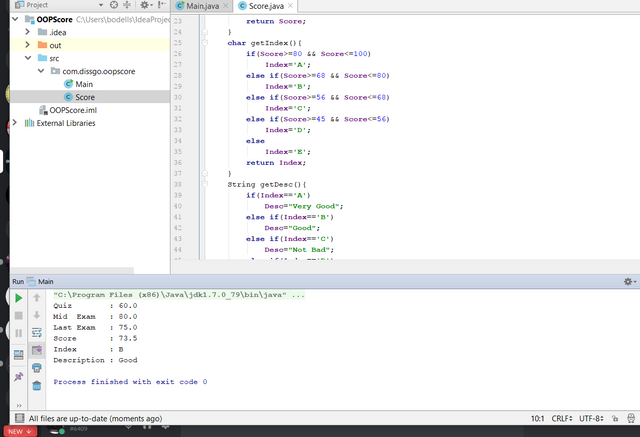
Task: Click the red NEW button at bottom left
Action: (20, 431)
